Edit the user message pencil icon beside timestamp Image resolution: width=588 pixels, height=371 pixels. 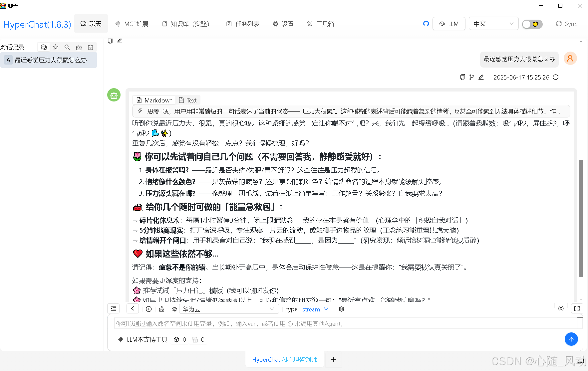click(481, 77)
